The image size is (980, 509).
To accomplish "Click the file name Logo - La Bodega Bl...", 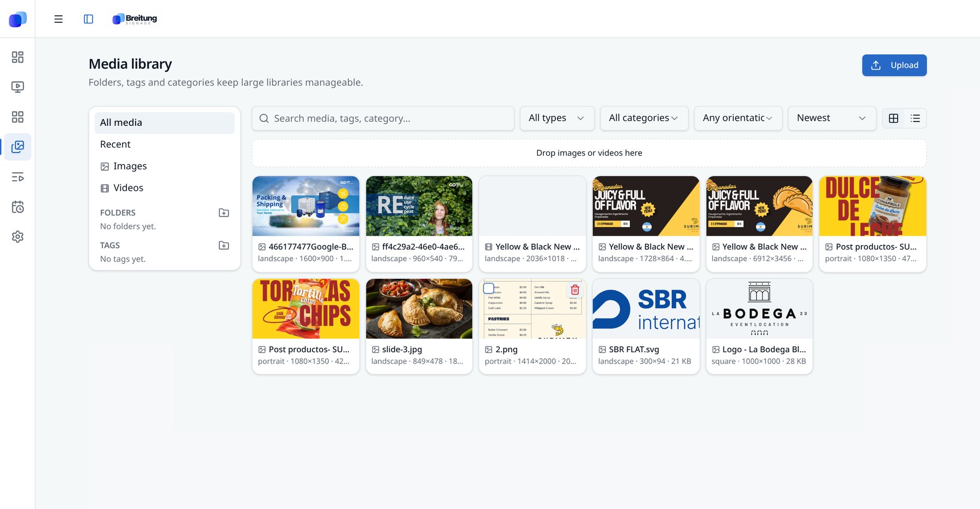I will 764,349.
